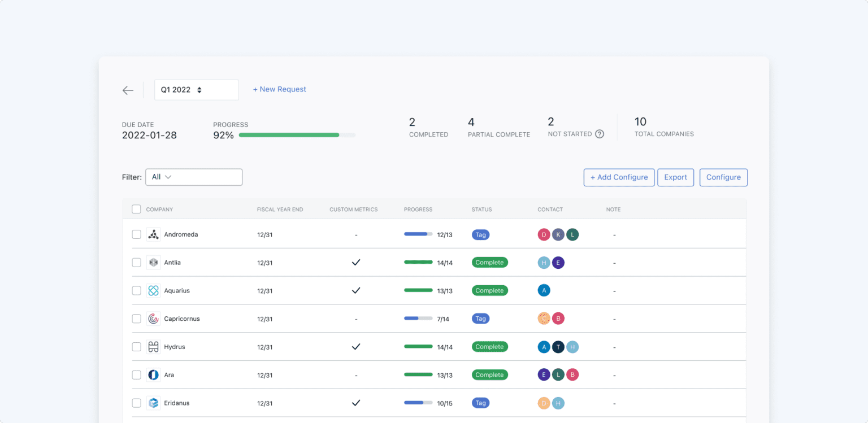Click Capricornus's progress bar

coord(418,318)
